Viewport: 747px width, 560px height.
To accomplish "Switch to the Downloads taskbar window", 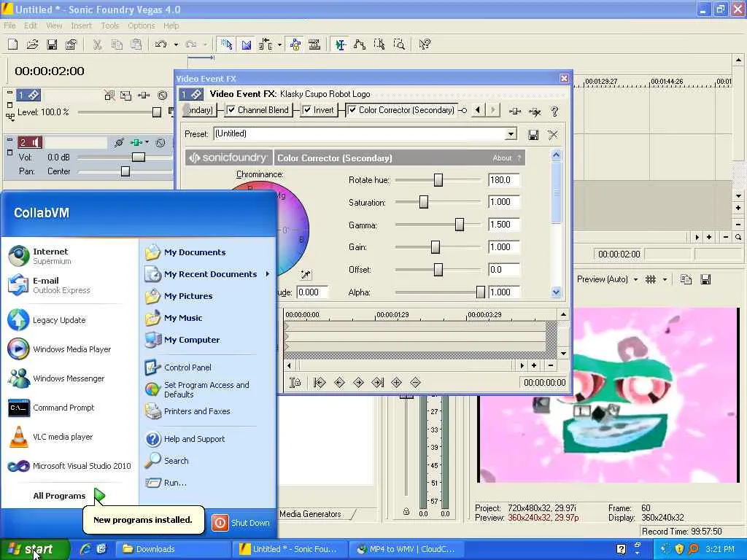I will pos(174,549).
